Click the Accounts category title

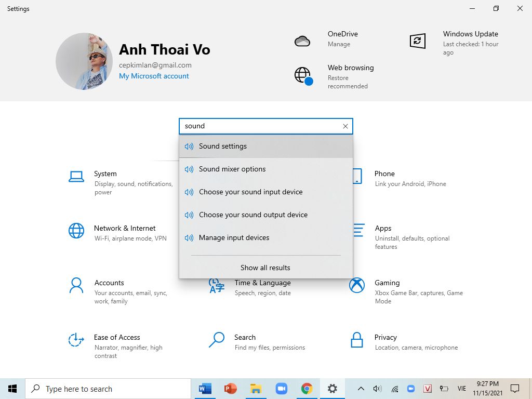point(109,283)
